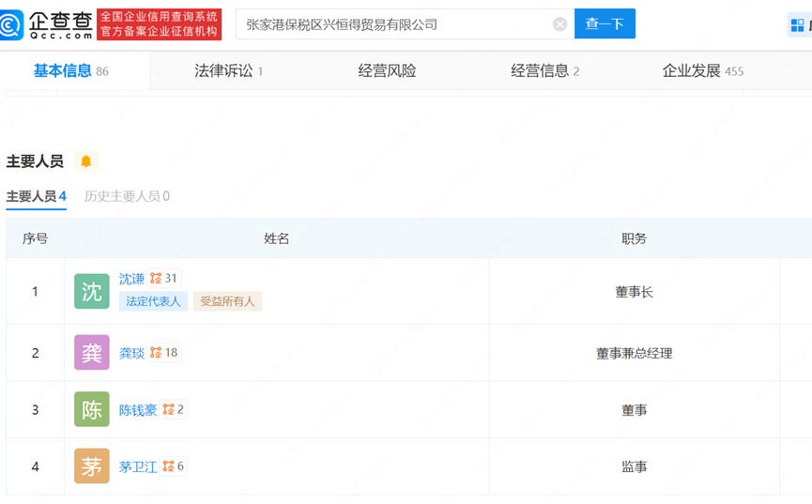This screenshot has height=504, width=812.
Task: Click the 法定代表人 tag
Action: pyautogui.click(x=153, y=301)
